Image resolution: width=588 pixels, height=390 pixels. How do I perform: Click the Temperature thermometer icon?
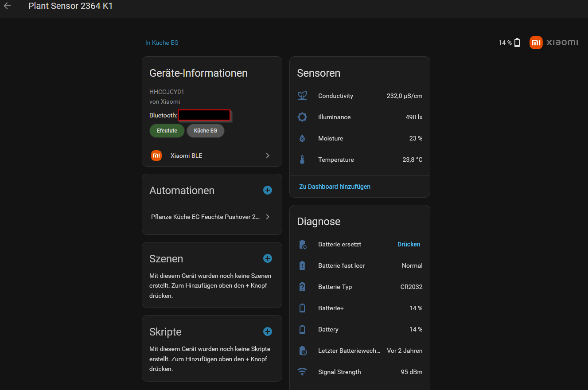(x=302, y=160)
